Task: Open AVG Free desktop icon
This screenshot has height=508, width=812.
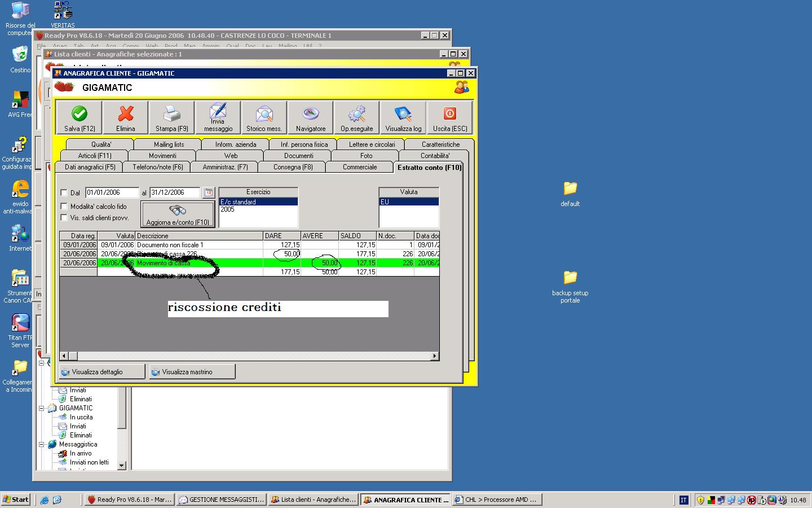Action: coord(20,104)
